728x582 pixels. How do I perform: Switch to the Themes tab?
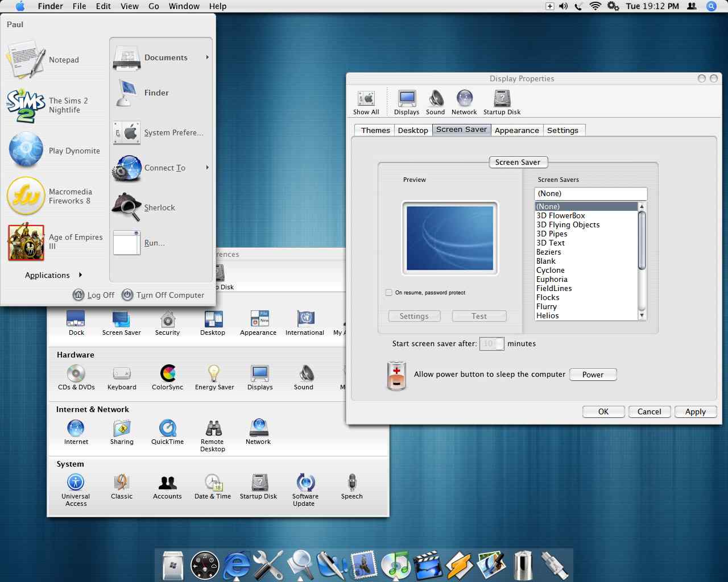(375, 130)
